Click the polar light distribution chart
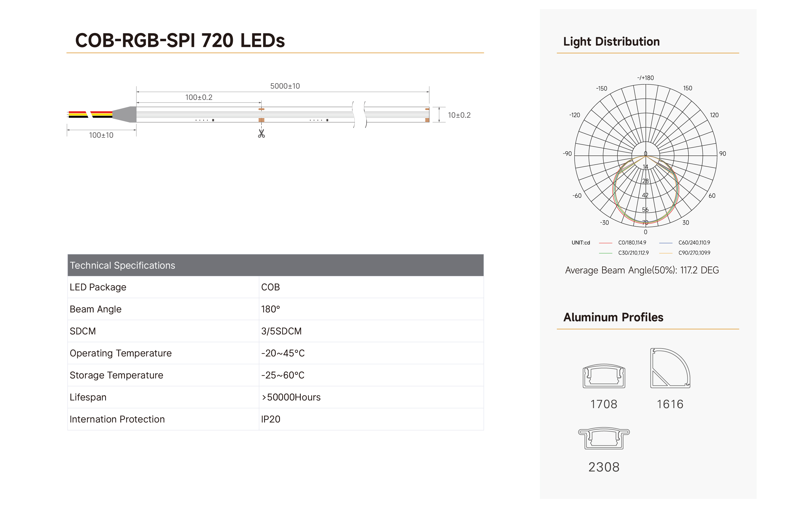This screenshot has width=812, height=508. 646,156
